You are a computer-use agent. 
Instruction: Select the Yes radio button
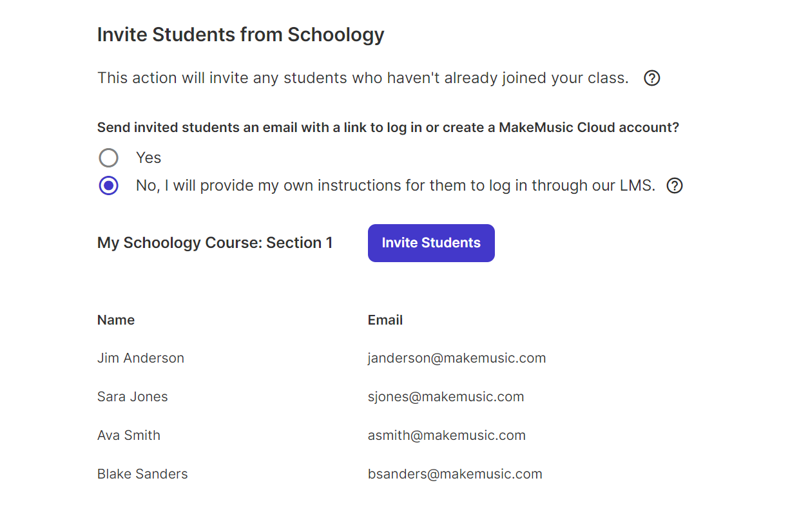pyautogui.click(x=108, y=158)
